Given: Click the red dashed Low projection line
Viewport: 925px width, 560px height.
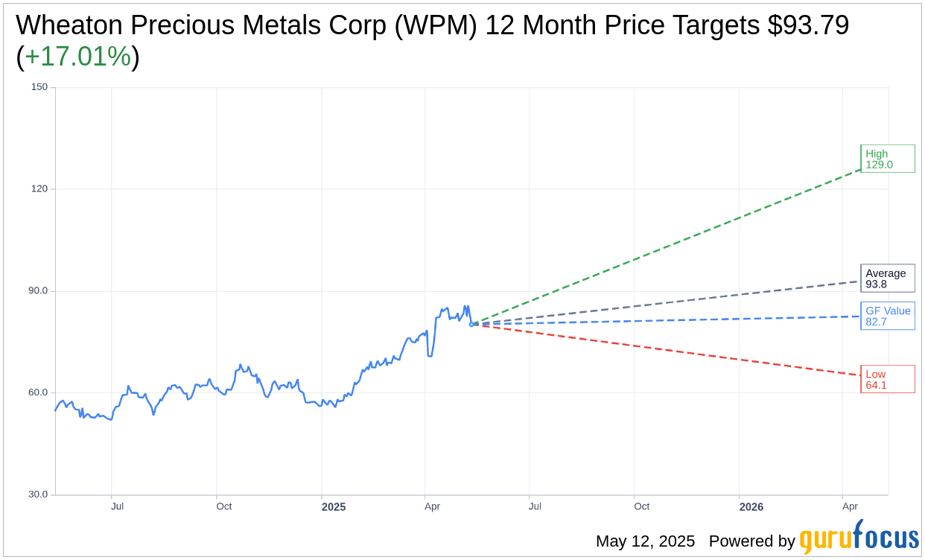Looking at the screenshot, I should (x=667, y=350).
